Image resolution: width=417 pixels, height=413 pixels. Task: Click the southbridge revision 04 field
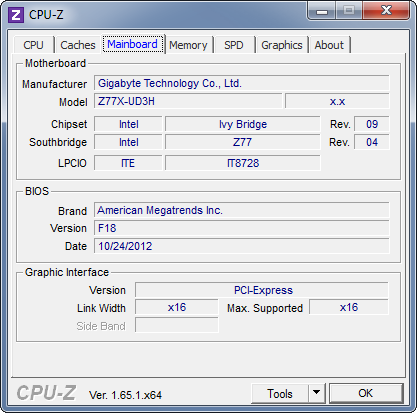click(372, 142)
